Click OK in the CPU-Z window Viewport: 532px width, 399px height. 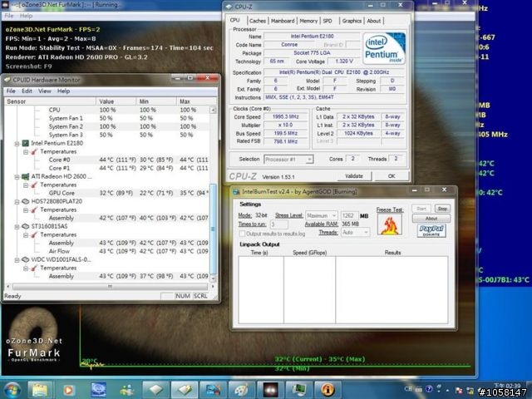392,176
